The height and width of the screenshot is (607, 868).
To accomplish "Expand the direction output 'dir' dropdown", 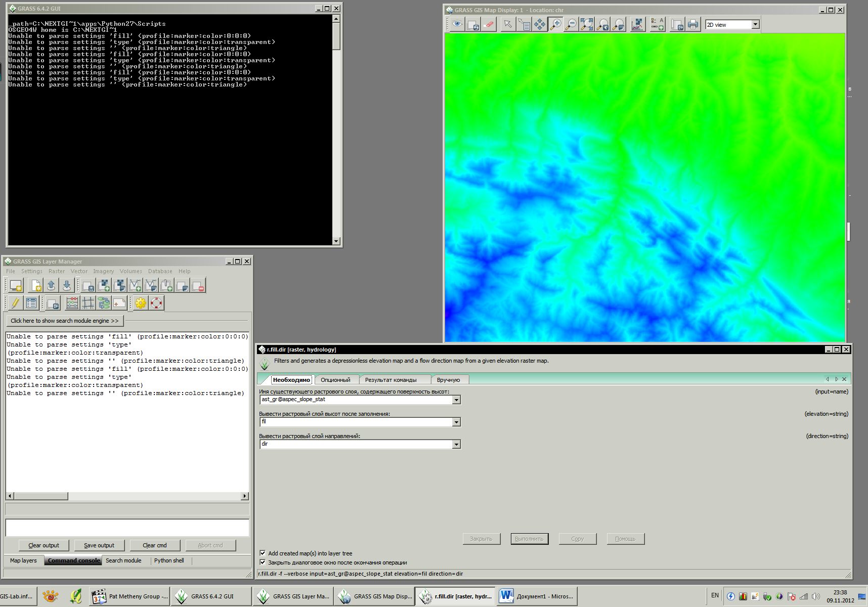I will [x=456, y=445].
